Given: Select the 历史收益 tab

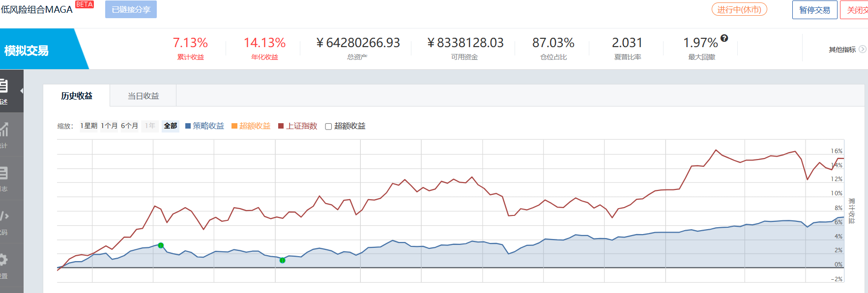Looking at the screenshot, I should pos(77,96).
